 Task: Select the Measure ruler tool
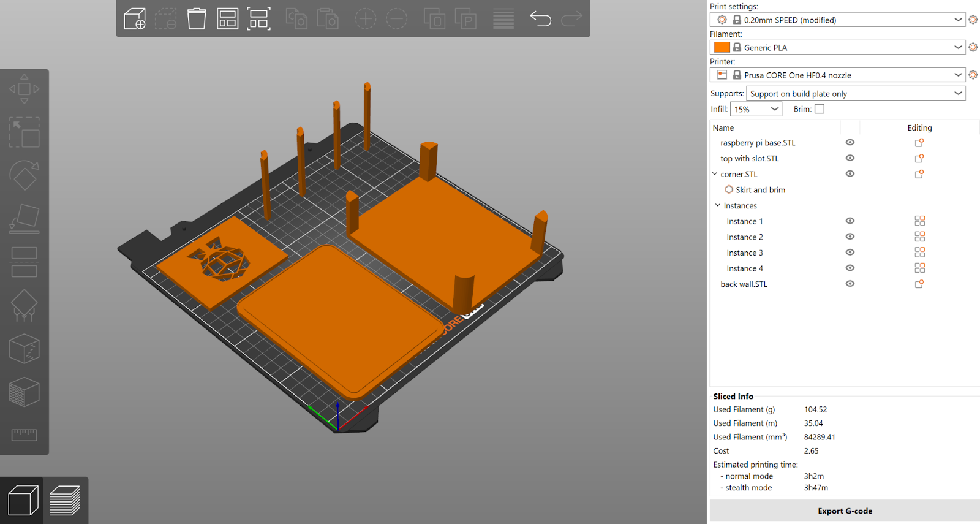click(24, 435)
